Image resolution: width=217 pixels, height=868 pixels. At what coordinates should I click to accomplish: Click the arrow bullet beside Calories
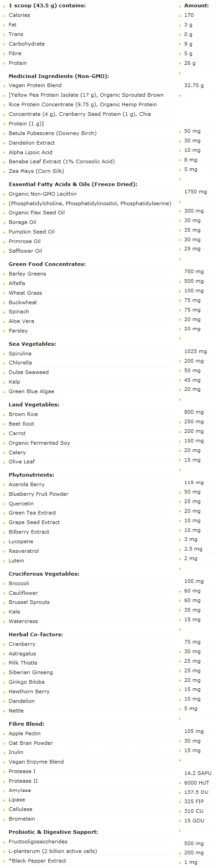tap(4, 16)
